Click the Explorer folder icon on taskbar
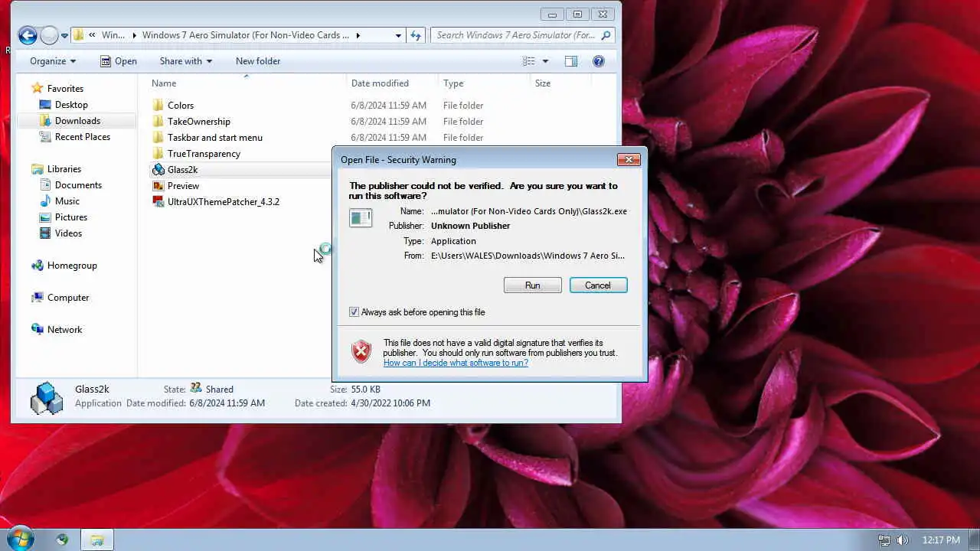980x551 pixels. [97, 540]
